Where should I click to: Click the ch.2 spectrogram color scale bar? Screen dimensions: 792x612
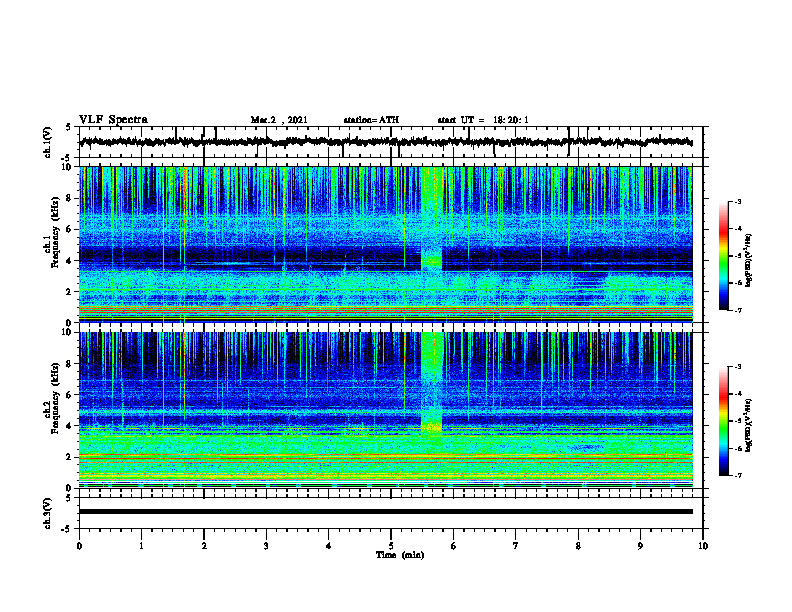(x=724, y=421)
